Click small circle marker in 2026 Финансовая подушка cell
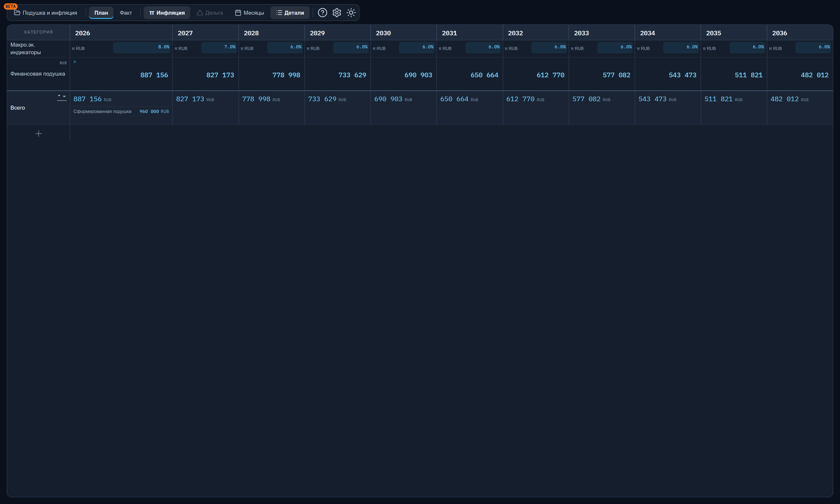The height and width of the screenshot is (504, 840). 75,62
